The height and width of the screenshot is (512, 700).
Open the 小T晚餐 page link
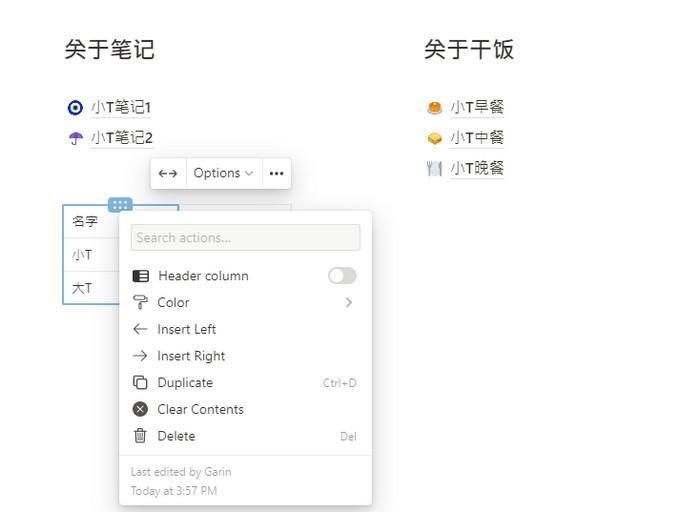477,168
